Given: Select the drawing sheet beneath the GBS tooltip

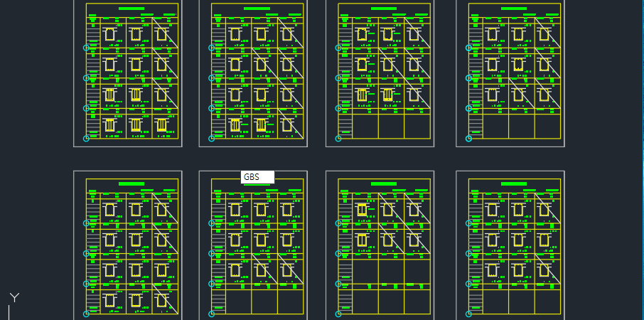Looking at the screenshot, I should (253, 245).
